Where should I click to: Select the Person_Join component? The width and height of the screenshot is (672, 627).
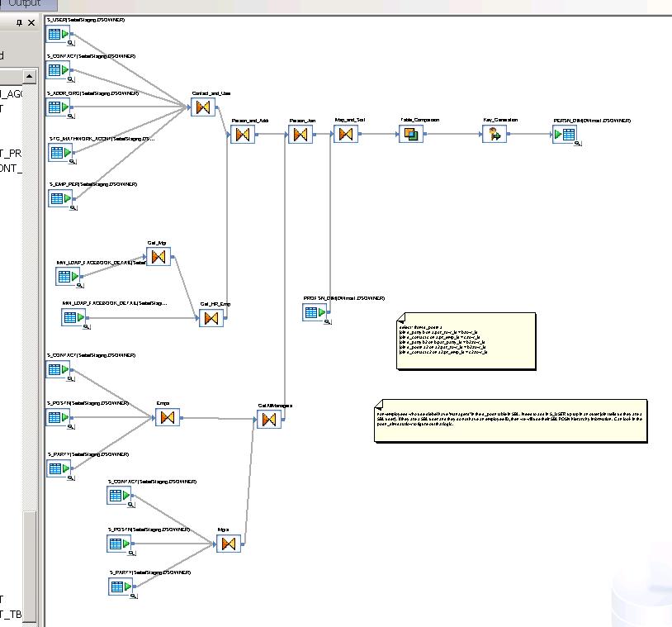click(302, 135)
